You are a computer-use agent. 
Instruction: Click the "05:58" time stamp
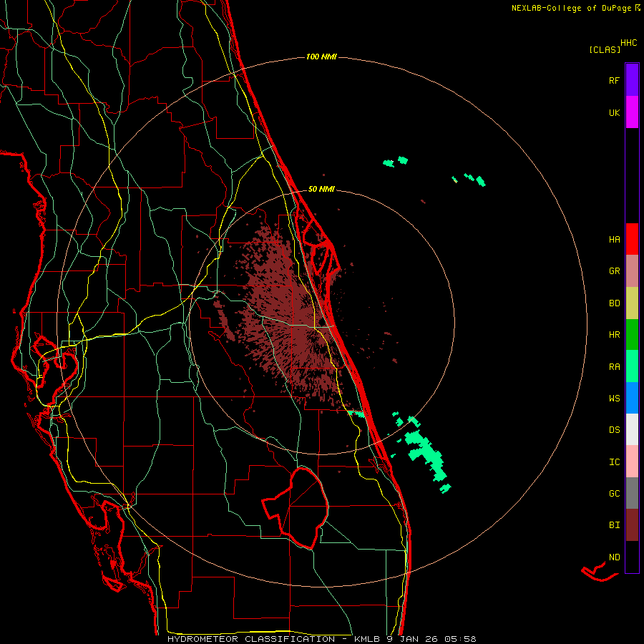(462, 639)
